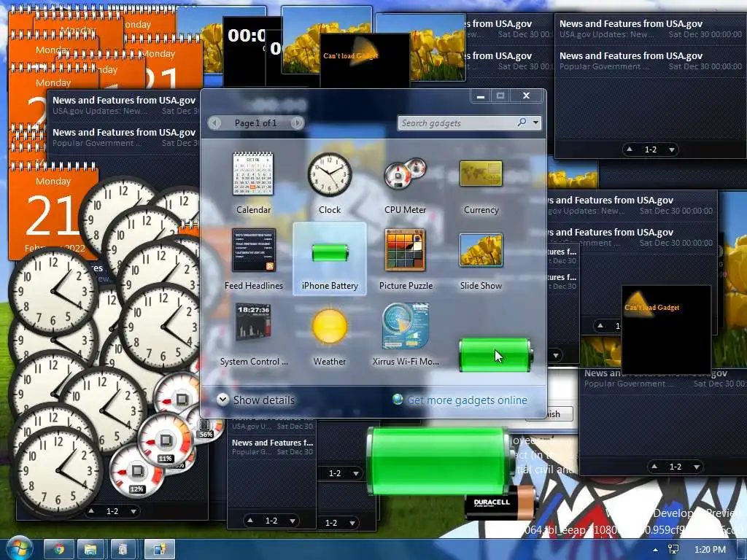
Task: Select the Weather gadget in the gallery
Action: [x=329, y=335]
